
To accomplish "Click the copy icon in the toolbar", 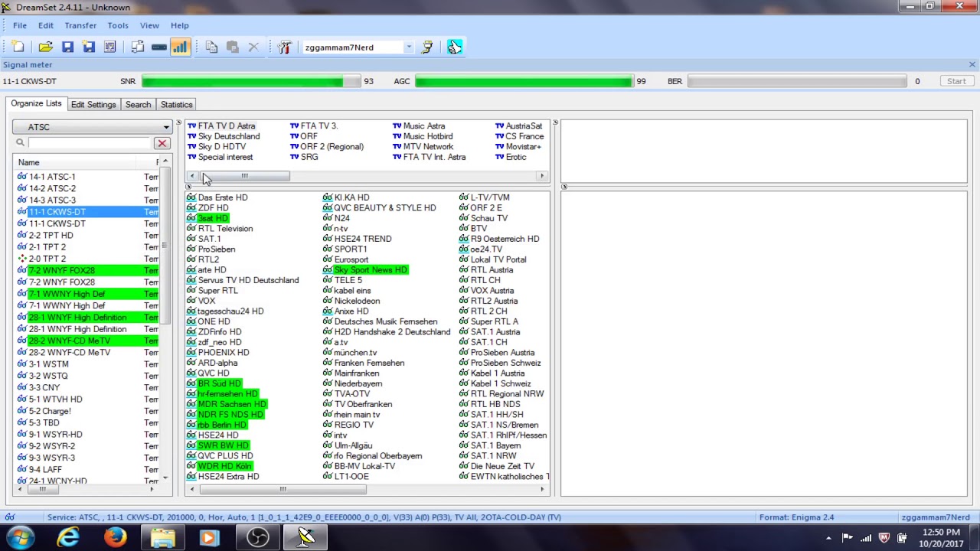I will coord(211,47).
